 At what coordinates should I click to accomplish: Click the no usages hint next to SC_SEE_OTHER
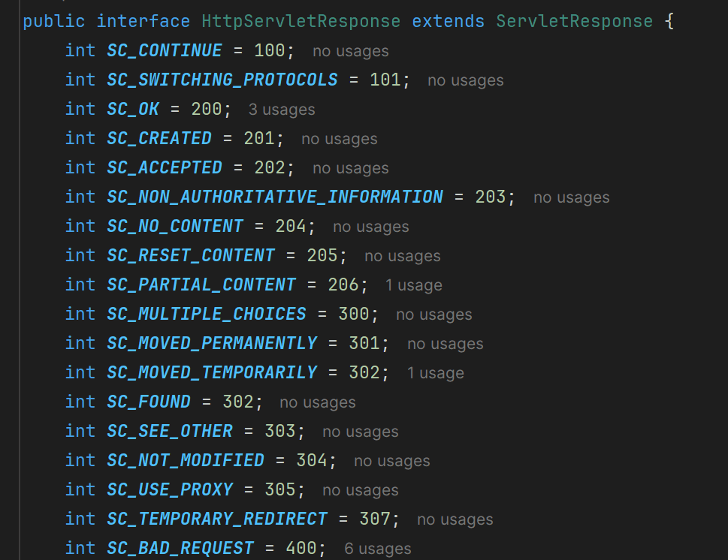(x=360, y=432)
